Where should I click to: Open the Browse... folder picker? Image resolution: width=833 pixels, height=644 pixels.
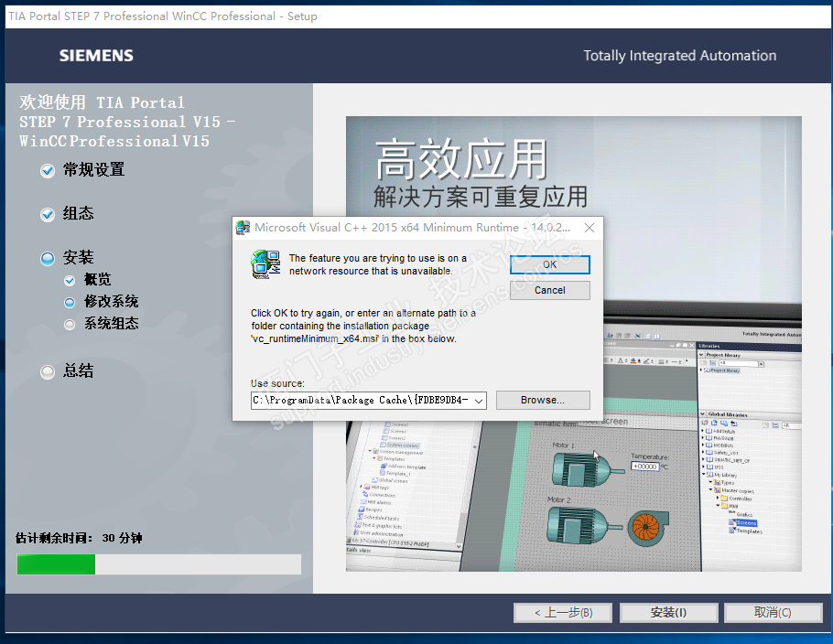[543, 400]
